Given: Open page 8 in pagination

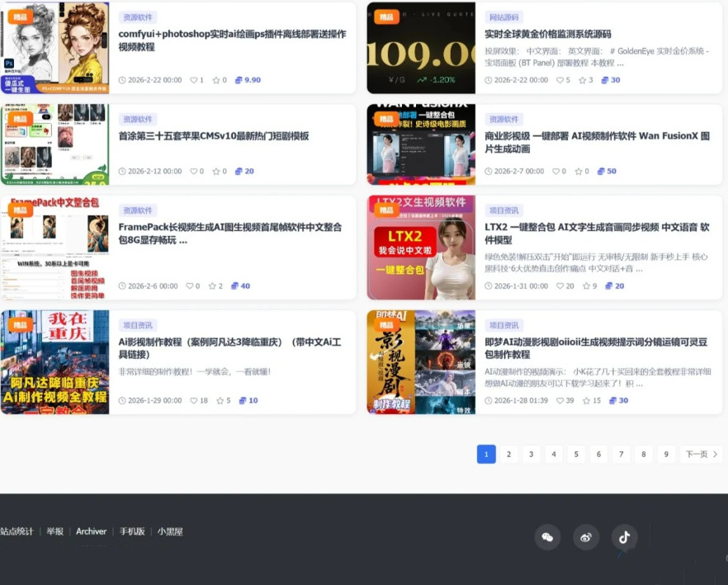Looking at the screenshot, I should 644,454.
